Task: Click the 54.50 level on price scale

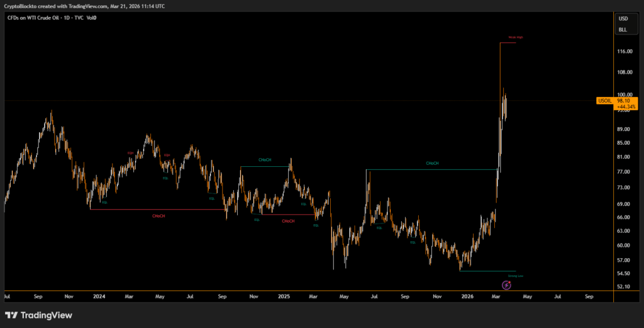Action: point(625,273)
